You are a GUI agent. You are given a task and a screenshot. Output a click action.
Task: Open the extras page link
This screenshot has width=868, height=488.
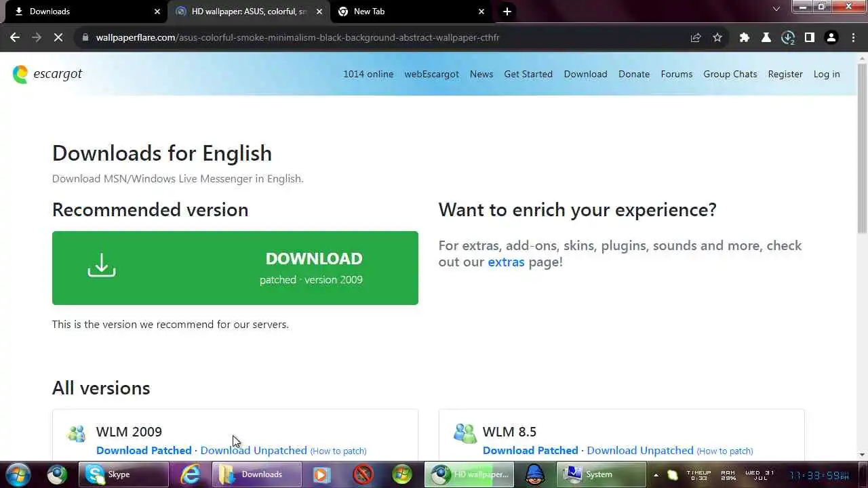coord(506,262)
